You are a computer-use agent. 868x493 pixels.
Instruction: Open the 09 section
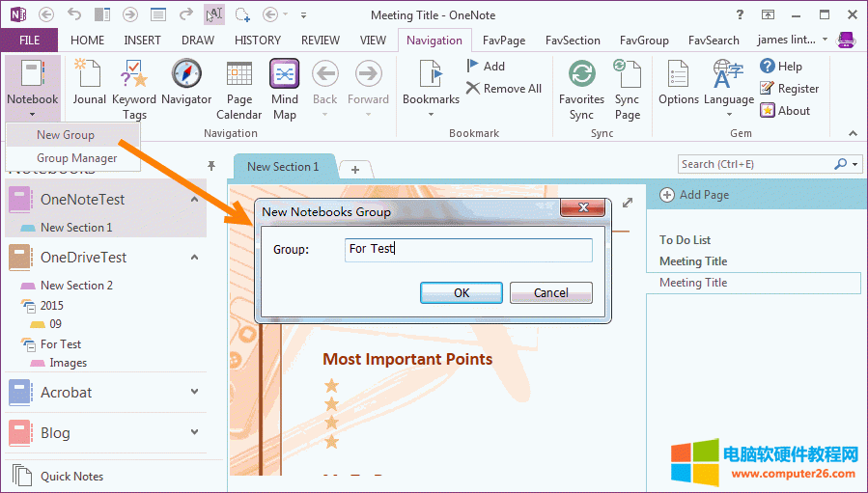pyautogui.click(x=55, y=324)
